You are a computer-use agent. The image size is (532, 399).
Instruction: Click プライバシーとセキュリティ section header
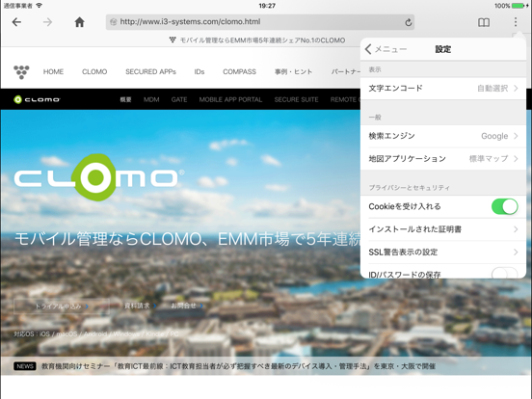coord(410,188)
